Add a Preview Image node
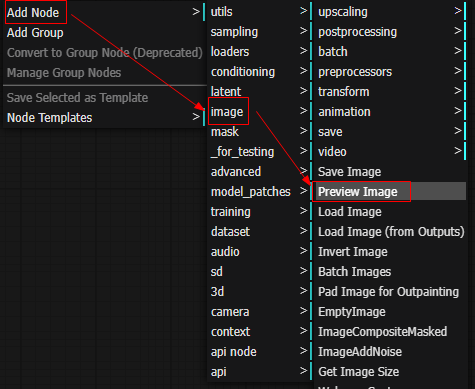The width and height of the screenshot is (475, 389). click(x=391, y=192)
